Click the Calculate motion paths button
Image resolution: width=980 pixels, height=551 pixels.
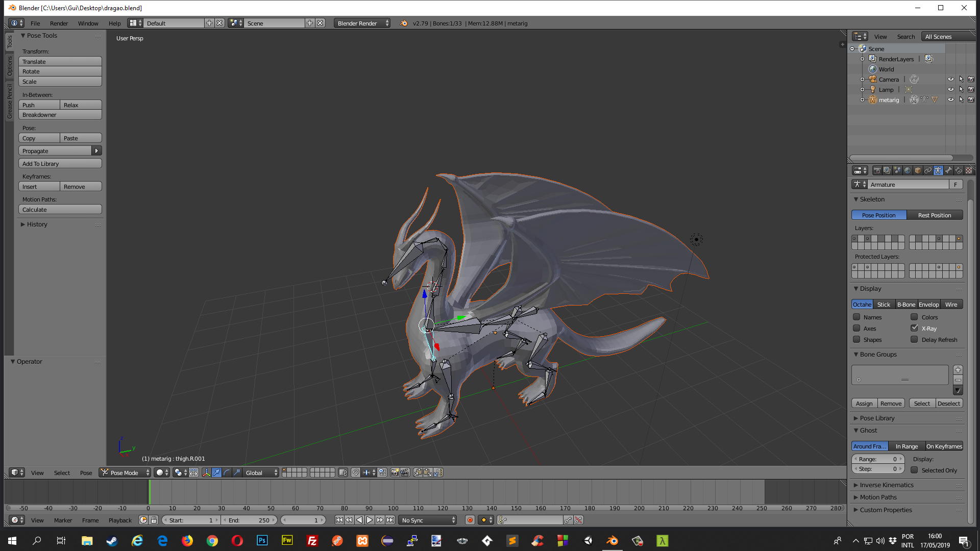pyautogui.click(x=59, y=209)
